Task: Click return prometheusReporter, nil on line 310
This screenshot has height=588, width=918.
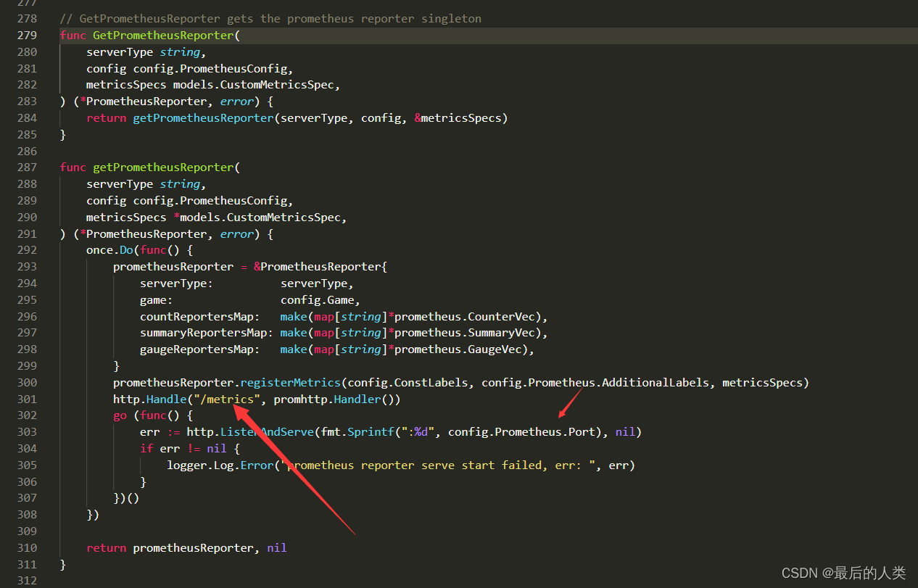Action: [x=187, y=547]
